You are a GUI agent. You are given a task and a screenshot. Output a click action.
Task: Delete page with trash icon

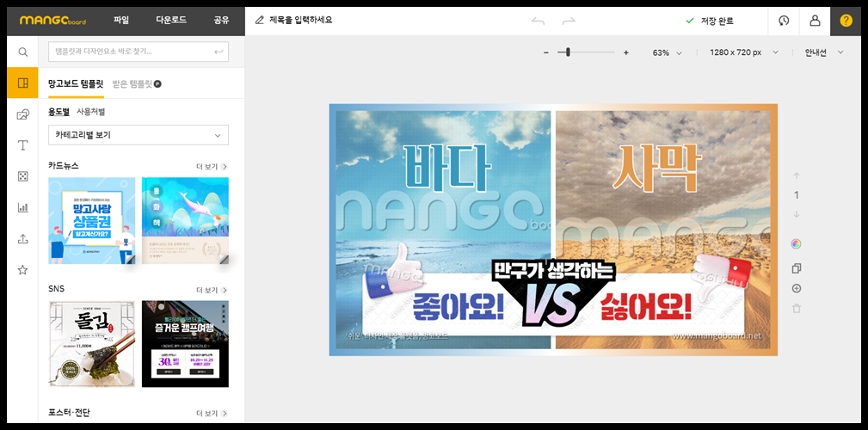[797, 308]
